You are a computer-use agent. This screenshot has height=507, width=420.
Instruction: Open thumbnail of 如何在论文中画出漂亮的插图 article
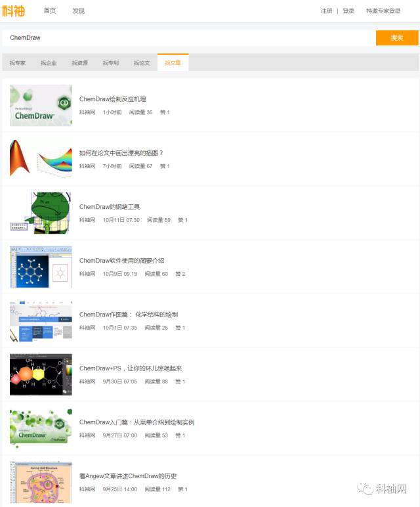(x=41, y=159)
